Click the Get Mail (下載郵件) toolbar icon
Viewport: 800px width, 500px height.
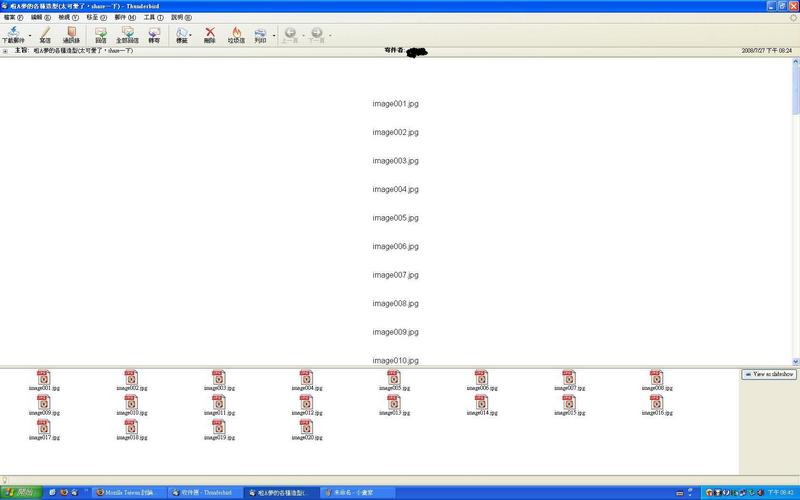(x=13, y=32)
